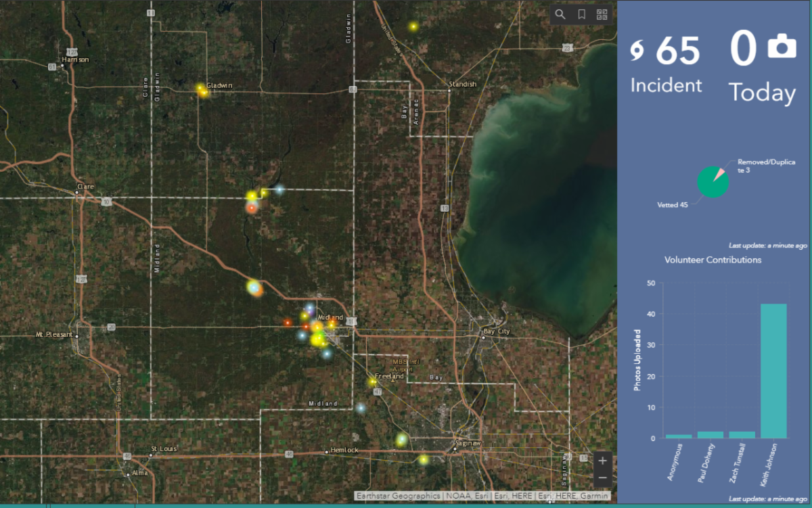812x508 pixels.
Task: Select the yellow incident marker at Gladwin
Action: click(202, 90)
